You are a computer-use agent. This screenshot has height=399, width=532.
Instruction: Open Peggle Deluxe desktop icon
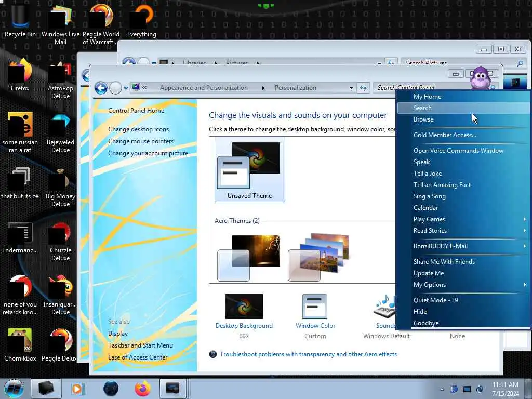[x=59, y=344]
